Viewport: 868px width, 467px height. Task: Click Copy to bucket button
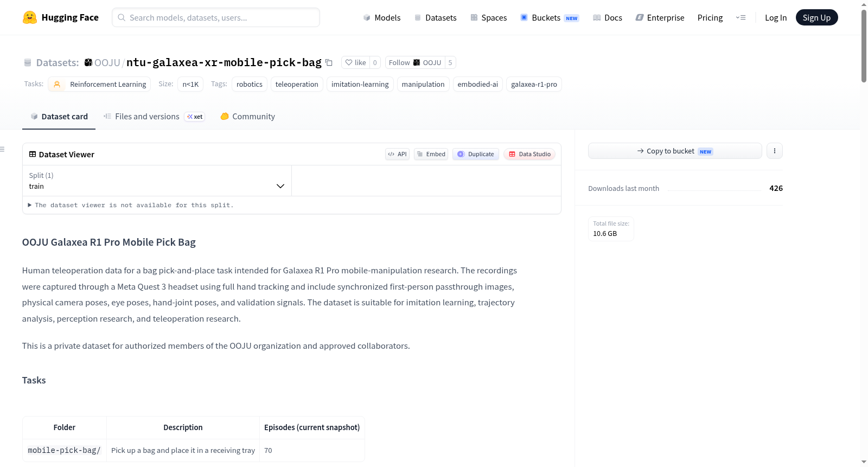pyautogui.click(x=675, y=151)
